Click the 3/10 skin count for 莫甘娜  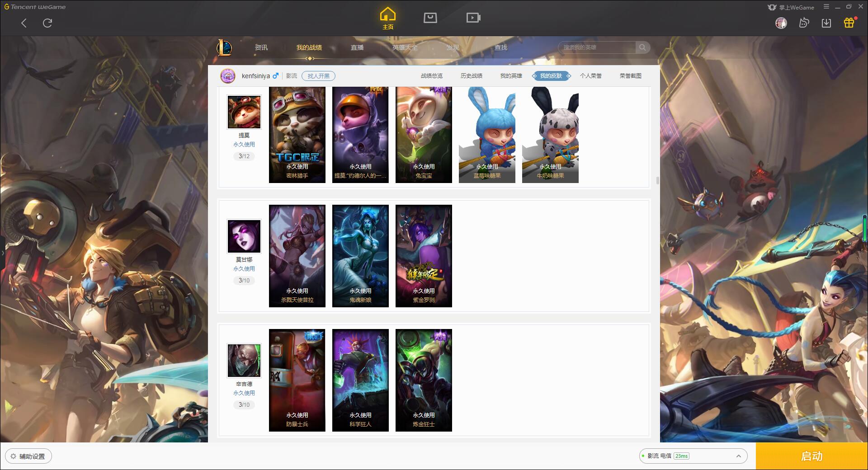click(244, 281)
